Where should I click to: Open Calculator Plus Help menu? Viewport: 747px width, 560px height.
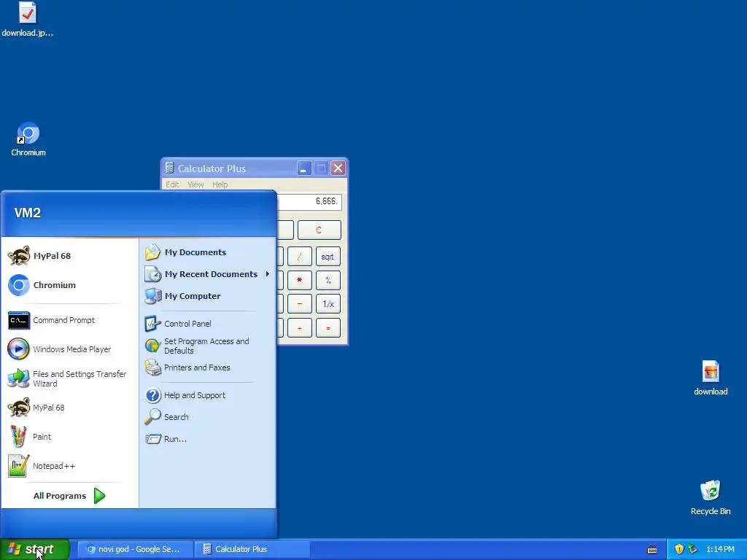(x=220, y=184)
